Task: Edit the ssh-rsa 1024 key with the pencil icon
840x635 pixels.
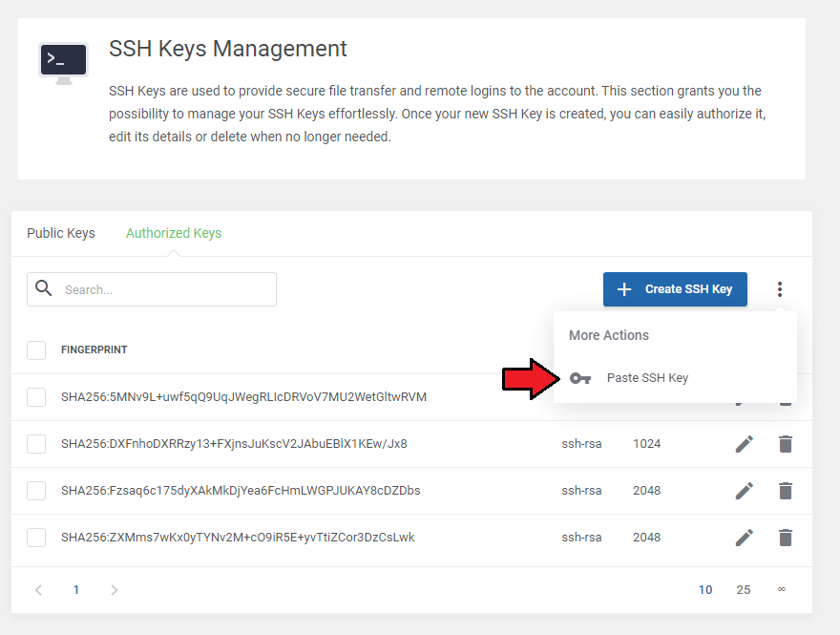Action: [x=745, y=444]
